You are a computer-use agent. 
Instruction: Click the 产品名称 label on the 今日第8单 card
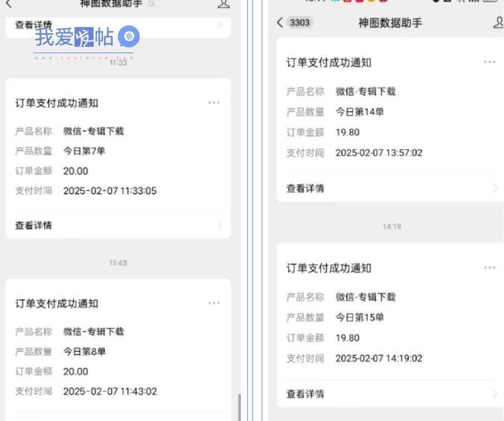pos(34,332)
